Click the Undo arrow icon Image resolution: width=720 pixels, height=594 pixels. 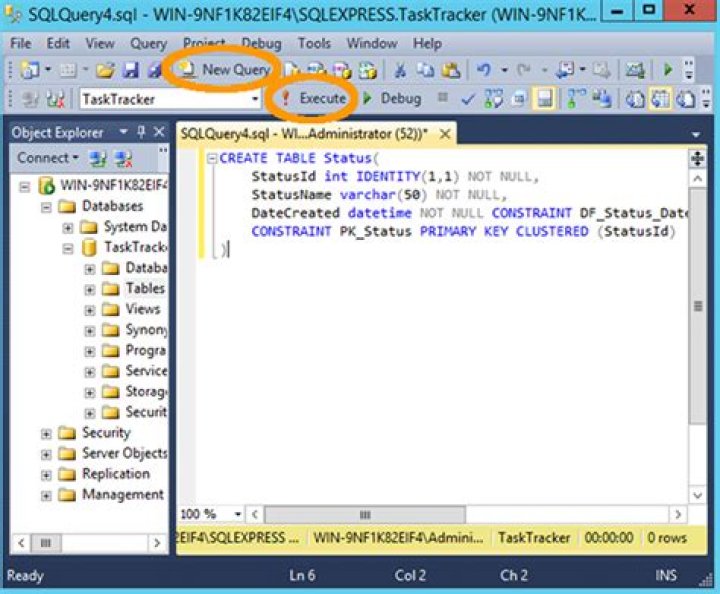(483, 70)
